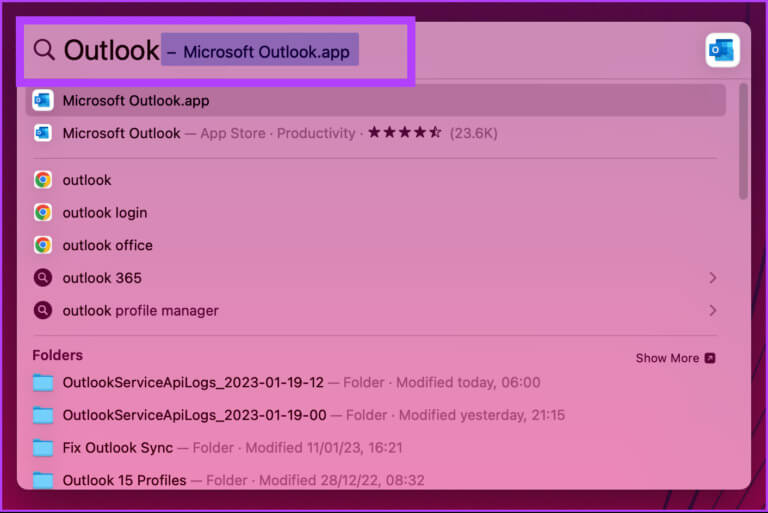Click folder icon for Fix Outlook Sync
Image resolution: width=768 pixels, height=513 pixels.
coord(43,447)
